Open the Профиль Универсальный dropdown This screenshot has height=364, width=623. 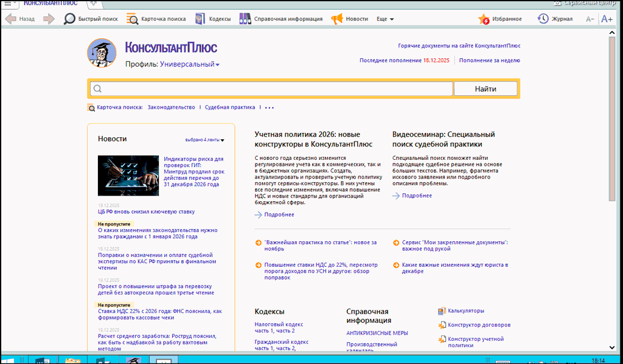click(190, 64)
